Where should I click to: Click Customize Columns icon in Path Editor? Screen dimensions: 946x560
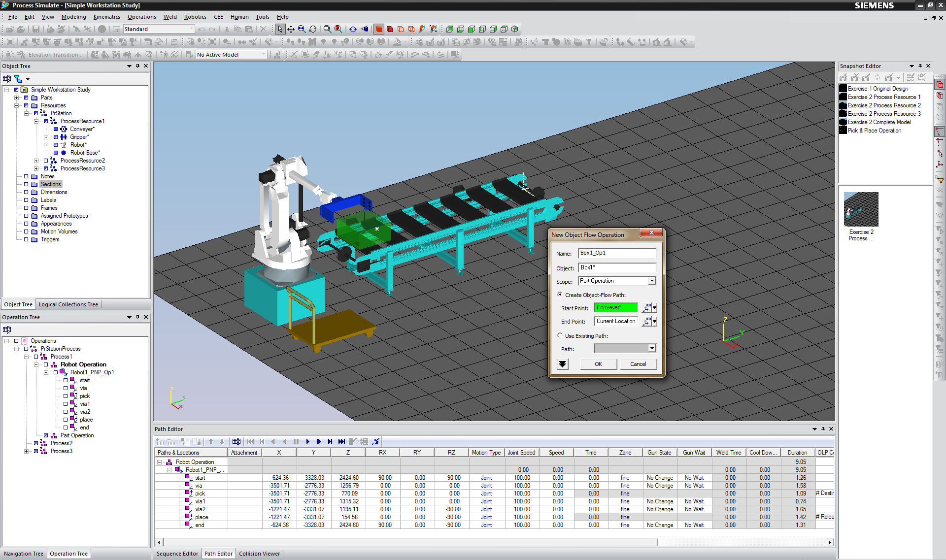[x=236, y=442]
